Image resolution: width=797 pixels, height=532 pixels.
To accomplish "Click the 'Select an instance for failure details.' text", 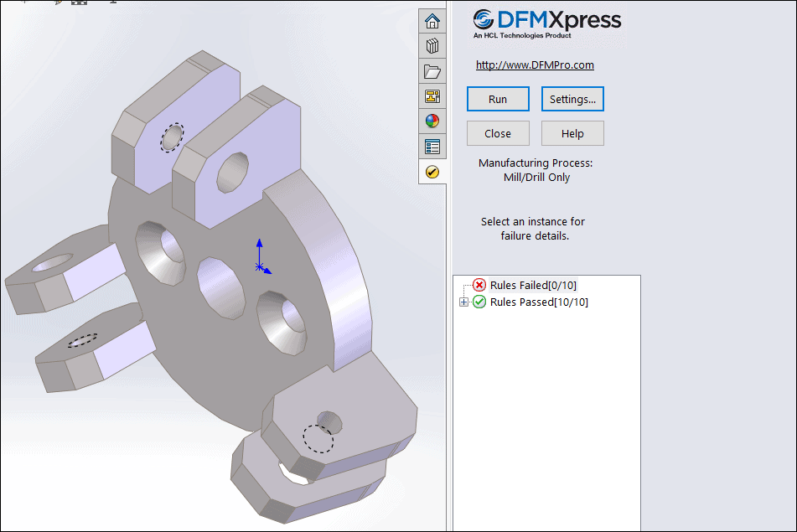I will (533, 229).
